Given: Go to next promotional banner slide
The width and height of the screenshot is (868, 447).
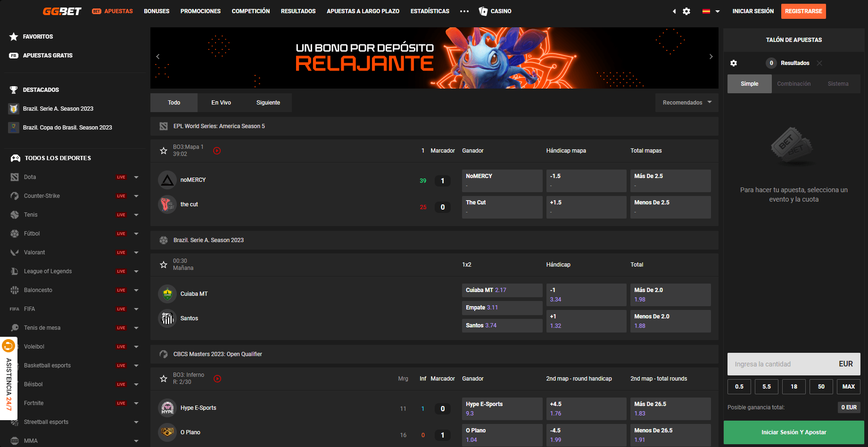Looking at the screenshot, I should [711, 57].
